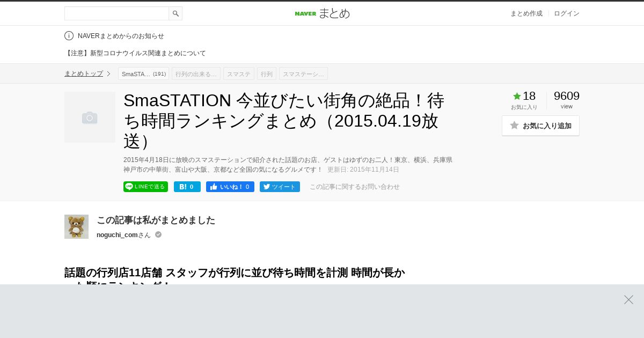
Task: Select the スマステーシ… tag
Action: (303, 74)
